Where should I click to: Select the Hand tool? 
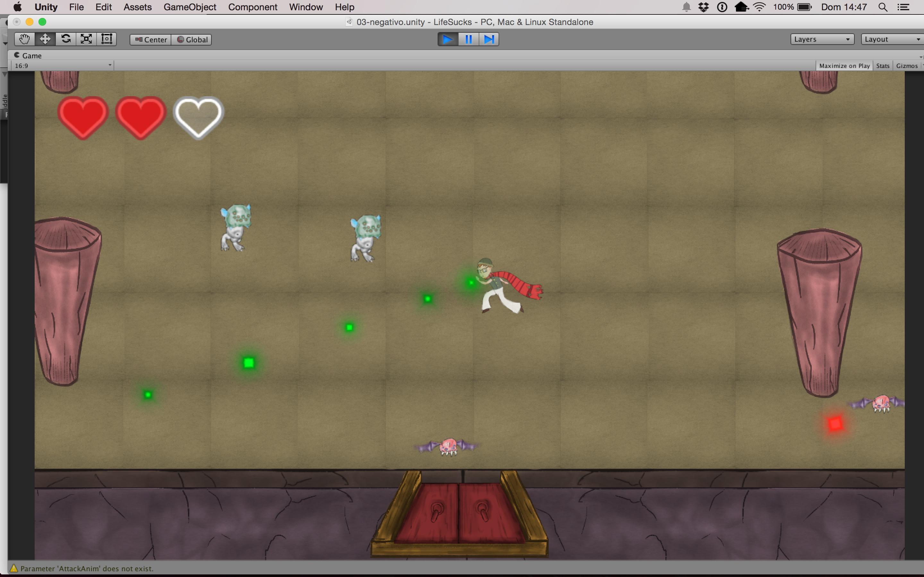(24, 39)
